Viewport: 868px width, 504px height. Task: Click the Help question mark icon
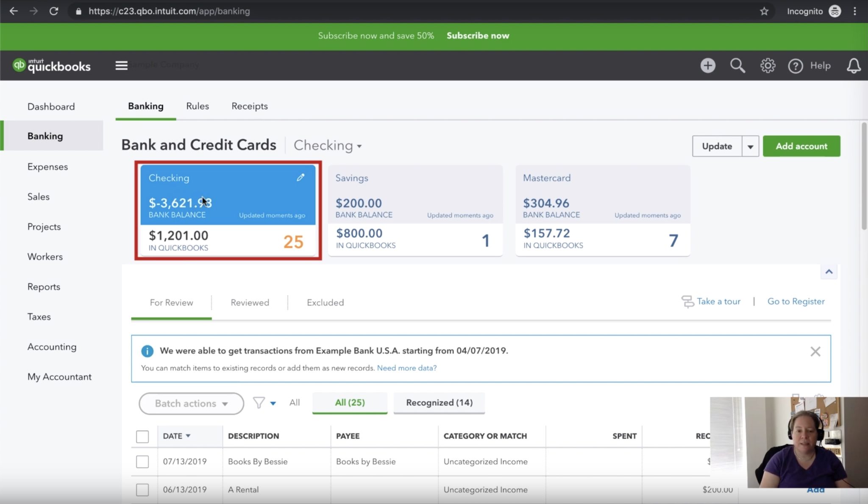pyautogui.click(x=795, y=66)
